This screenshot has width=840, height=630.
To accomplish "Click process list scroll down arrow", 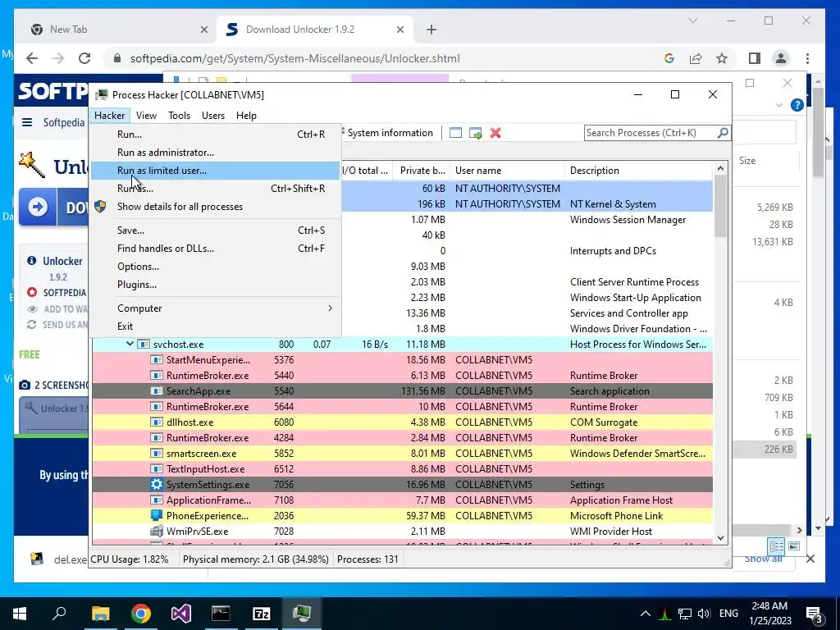I will click(x=720, y=538).
